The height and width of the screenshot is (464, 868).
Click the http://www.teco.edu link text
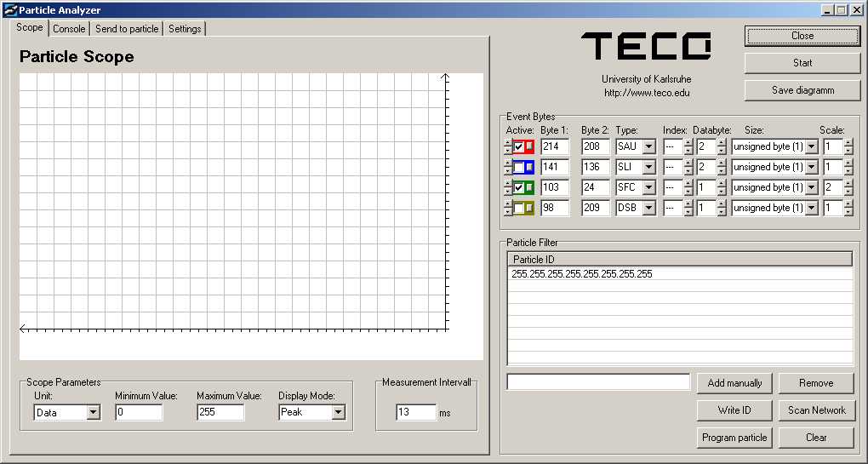647,93
